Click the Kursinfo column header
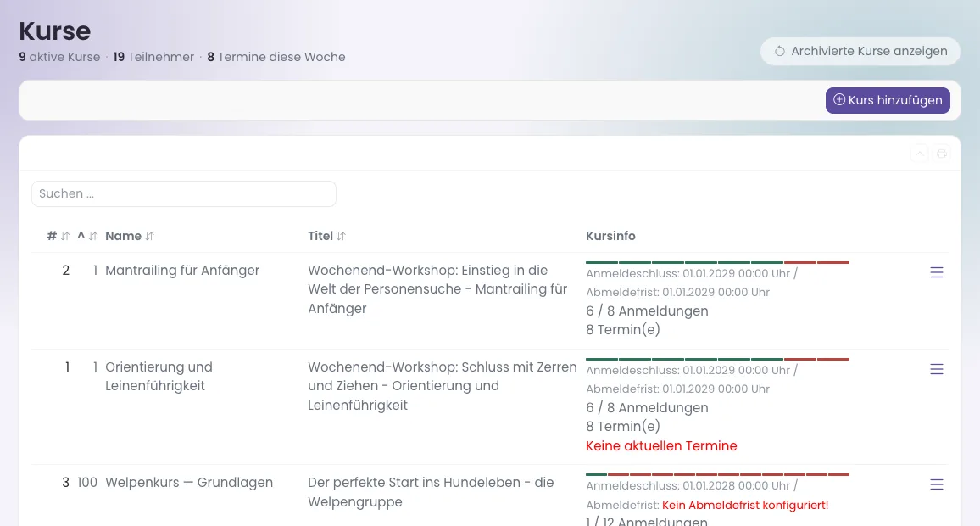The width and height of the screenshot is (980, 526). click(610, 236)
